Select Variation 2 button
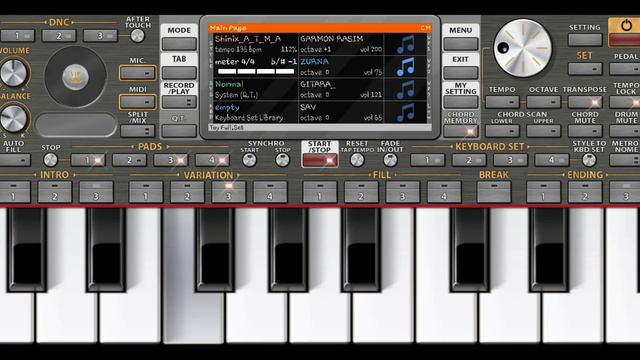This screenshot has width=640, height=360. coord(187,192)
